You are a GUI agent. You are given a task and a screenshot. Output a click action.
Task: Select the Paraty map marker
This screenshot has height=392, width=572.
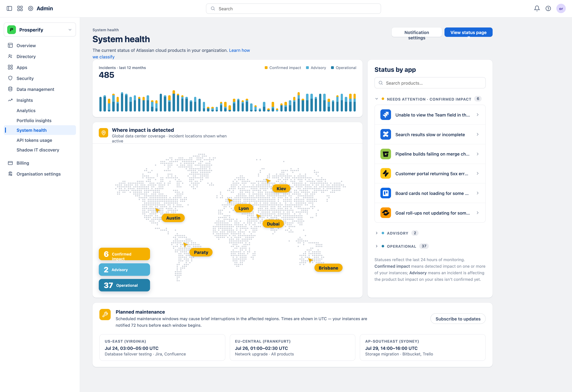pos(201,252)
